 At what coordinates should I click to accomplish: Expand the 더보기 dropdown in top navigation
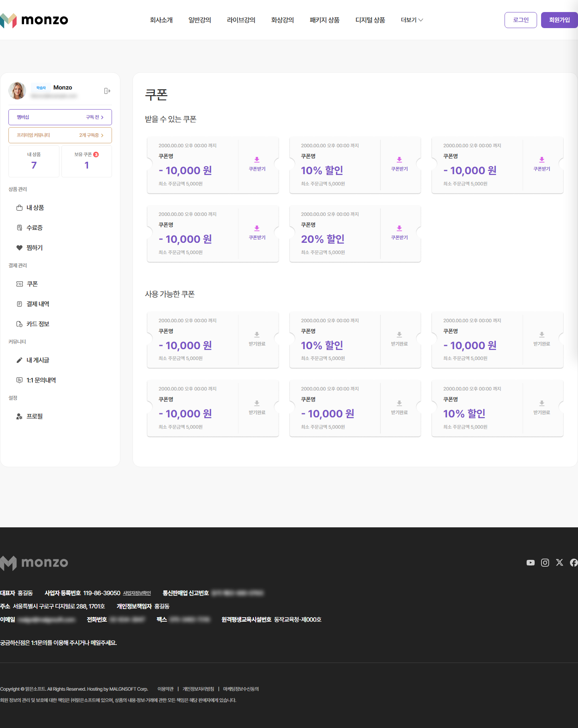pos(412,20)
